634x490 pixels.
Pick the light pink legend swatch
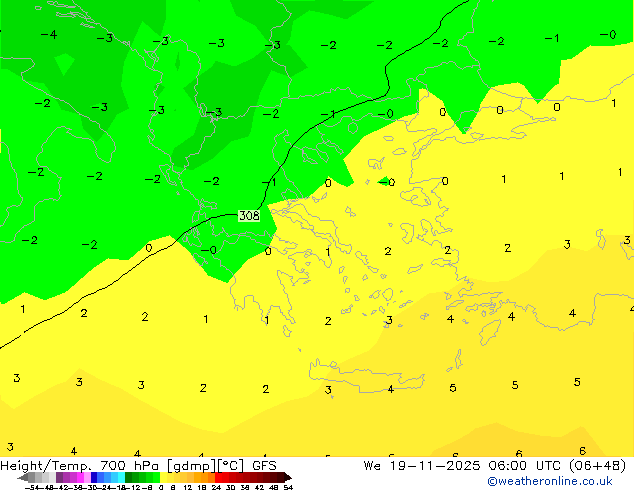(87, 478)
